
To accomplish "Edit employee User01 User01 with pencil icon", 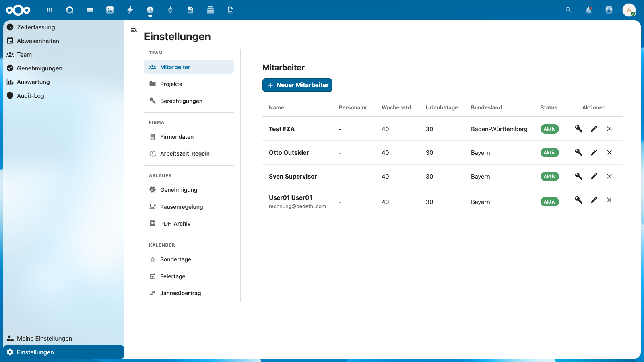I will 594,200.
